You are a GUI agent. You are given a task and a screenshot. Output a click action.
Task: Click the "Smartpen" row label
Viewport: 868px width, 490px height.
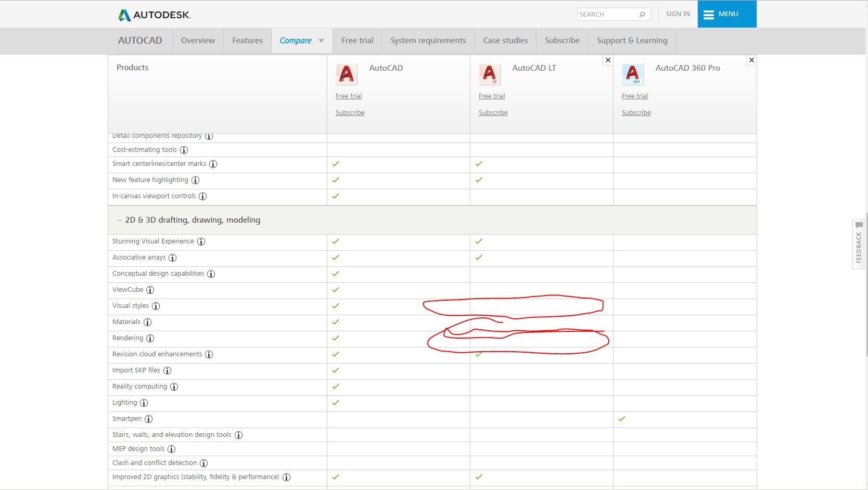click(127, 419)
